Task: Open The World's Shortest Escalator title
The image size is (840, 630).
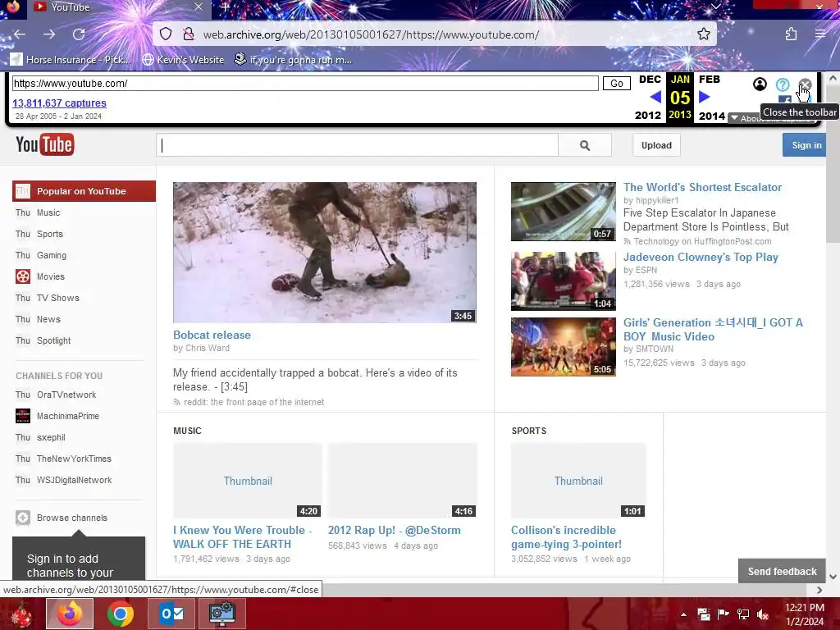Action: 702,188
